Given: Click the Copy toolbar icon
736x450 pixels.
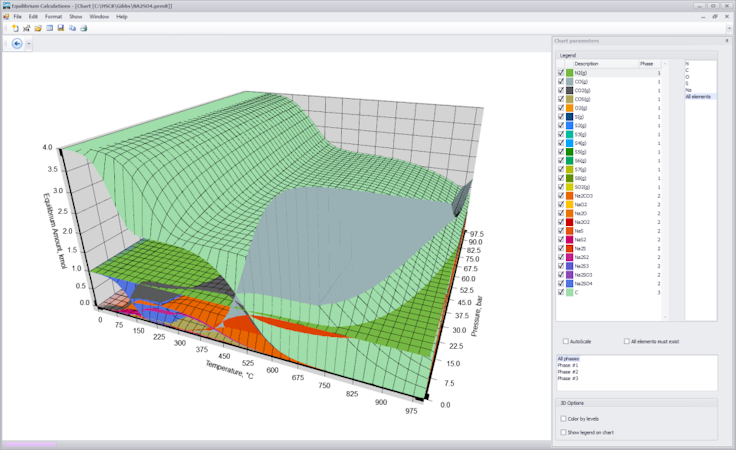Looking at the screenshot, I should 72,28.
